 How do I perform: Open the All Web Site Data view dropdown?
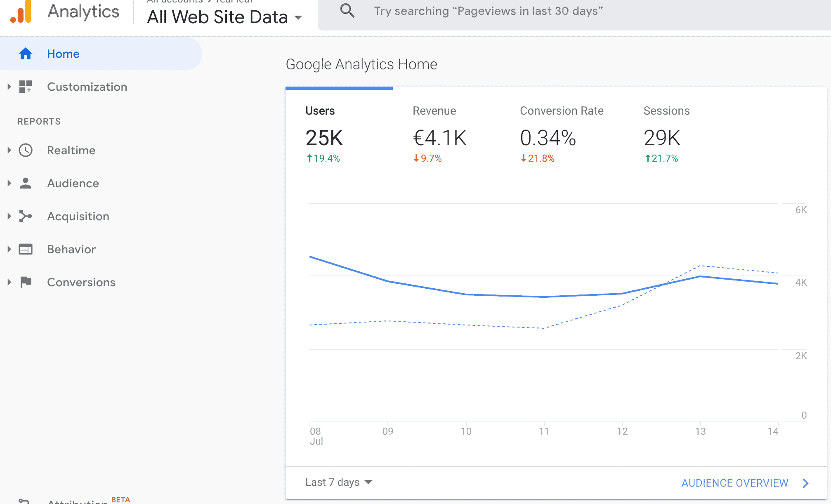coord(225,17)
